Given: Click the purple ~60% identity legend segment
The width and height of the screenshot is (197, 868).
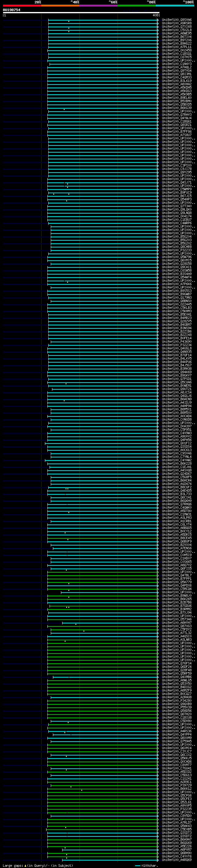Looking at the screenshot, I should pyautogui.click(x=98, y=6).
